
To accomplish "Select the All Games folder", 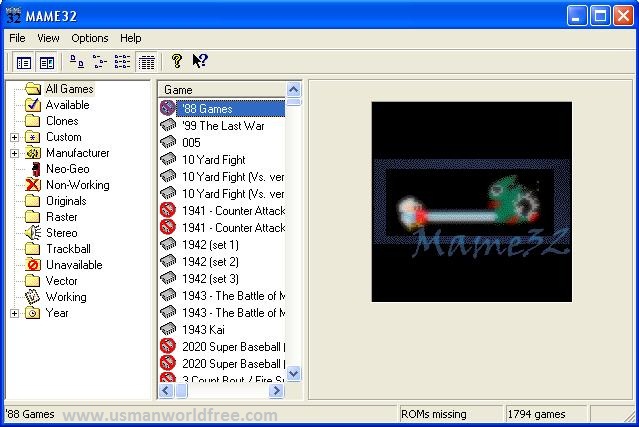I will pos(69,89).
